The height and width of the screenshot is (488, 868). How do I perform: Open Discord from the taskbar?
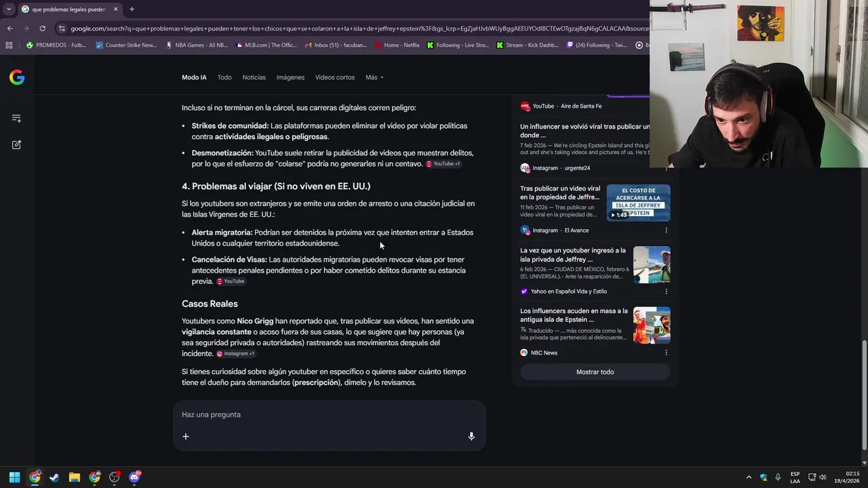tap(134, 477)
